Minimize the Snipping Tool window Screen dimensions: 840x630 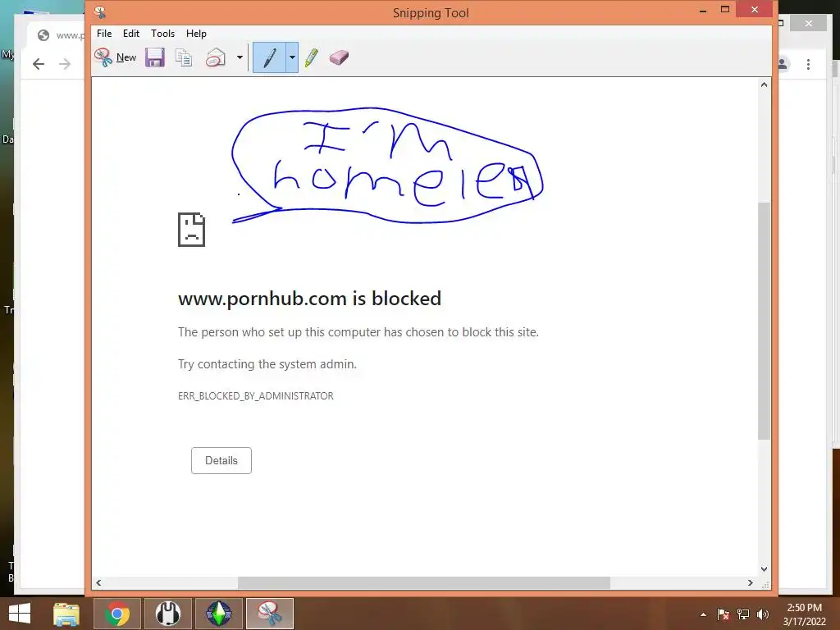coord(703,10)
